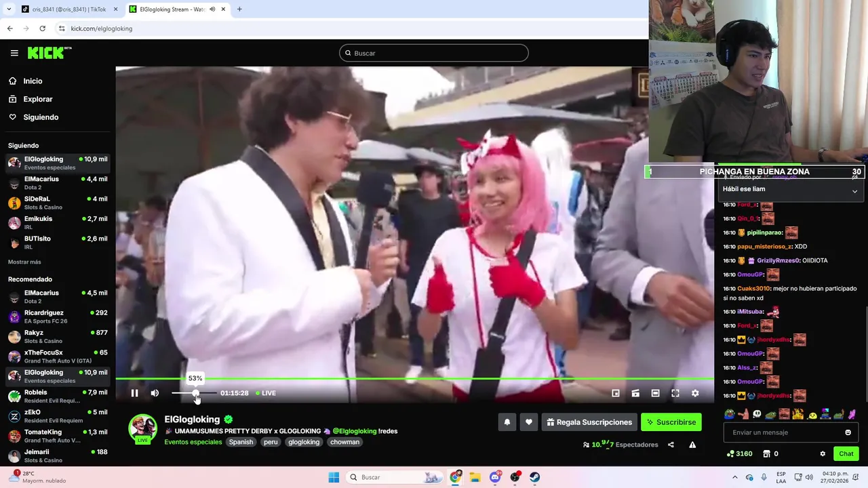Select the peru tag
Viewport: 868px width, 488px height.
(x=271, y=442)
